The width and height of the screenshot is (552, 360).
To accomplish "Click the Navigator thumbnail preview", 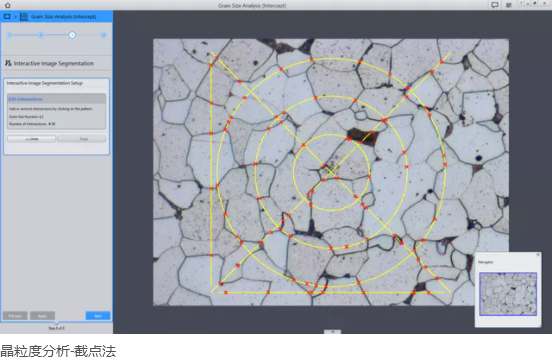I will click(508, 294).
